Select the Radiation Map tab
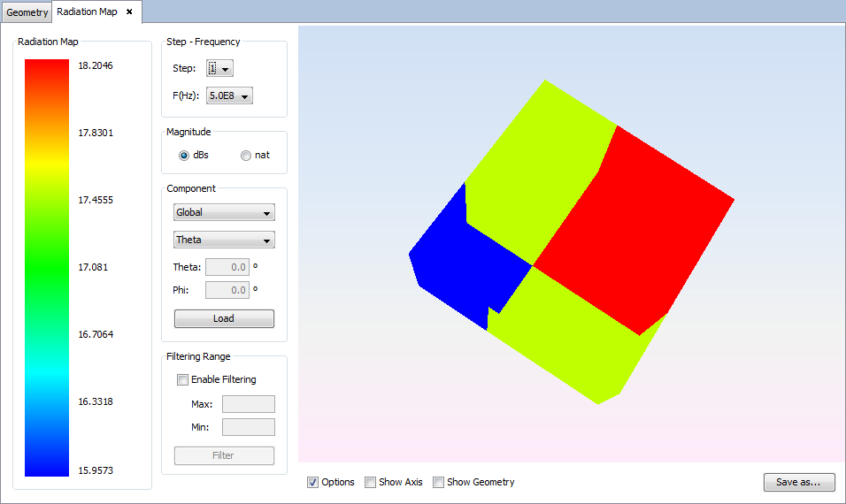The height and width of the screenshot is (504, 846). [87, 12]
